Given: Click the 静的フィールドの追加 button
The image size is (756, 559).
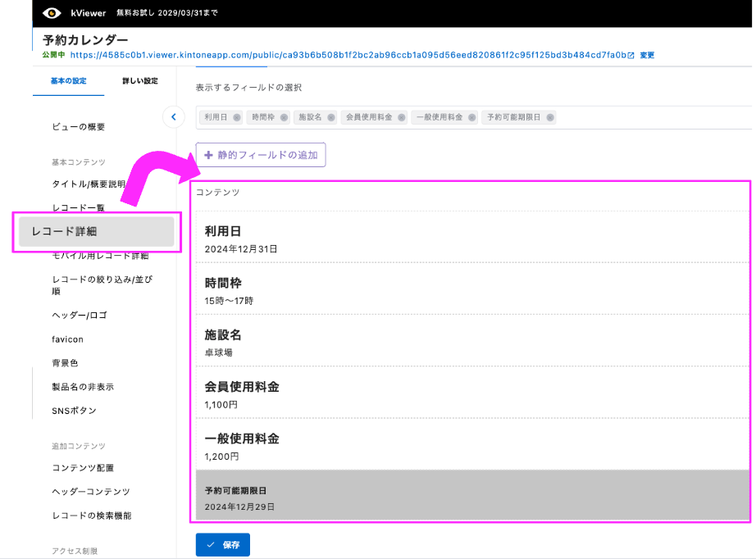Looking at the screenshot, I should tap(261, 155).
